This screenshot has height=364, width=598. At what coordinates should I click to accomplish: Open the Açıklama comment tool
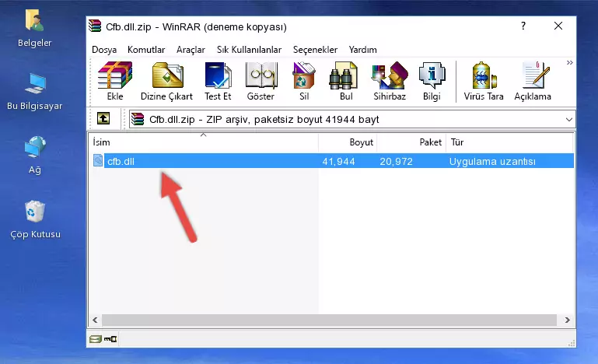pyautogui.click(x=533, y=81)
